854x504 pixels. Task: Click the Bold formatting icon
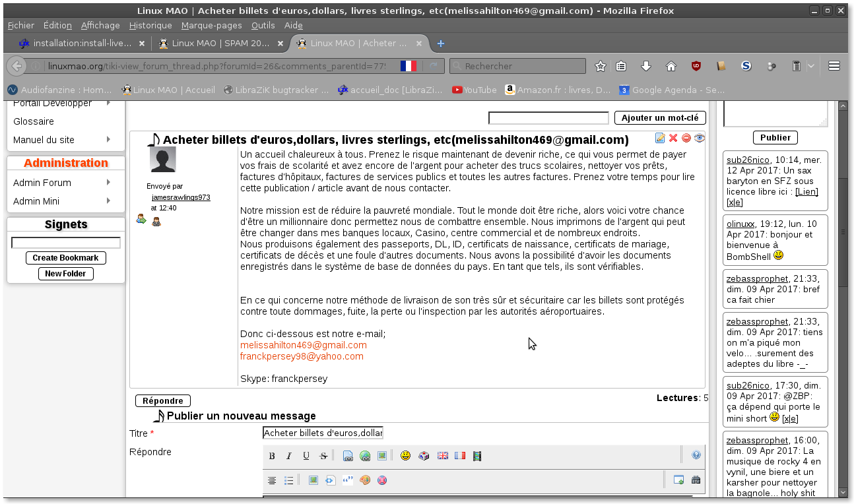pos(272,456)
